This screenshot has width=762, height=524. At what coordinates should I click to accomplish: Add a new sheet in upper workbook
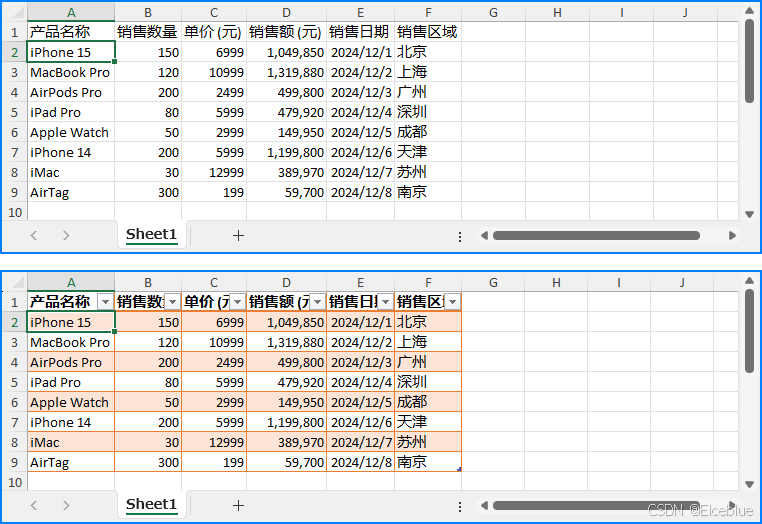[x=238, y=236]
